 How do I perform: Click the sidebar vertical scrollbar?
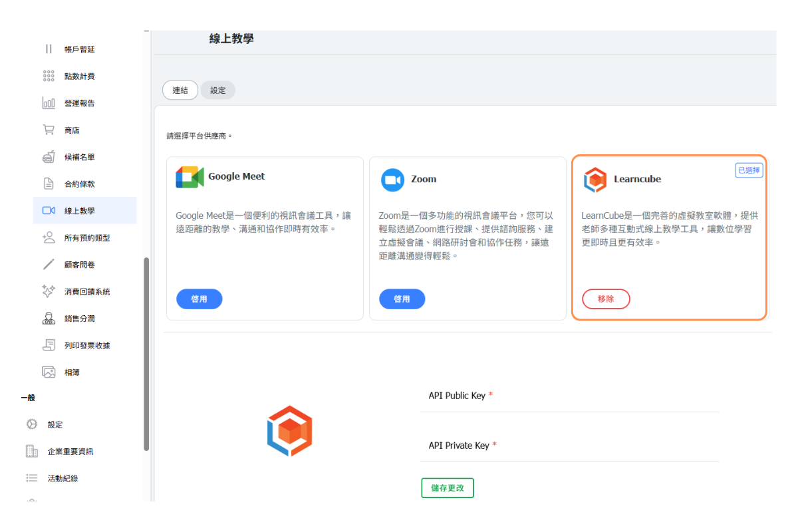click(146, 352)
